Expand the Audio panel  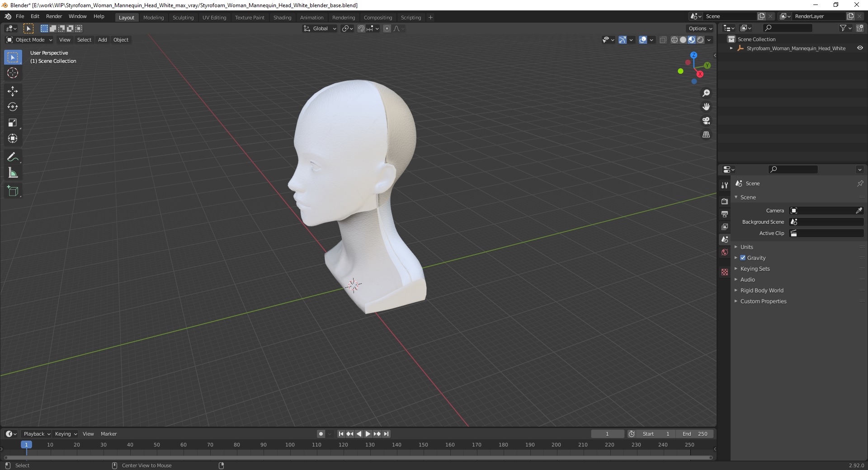click(747, 279)
